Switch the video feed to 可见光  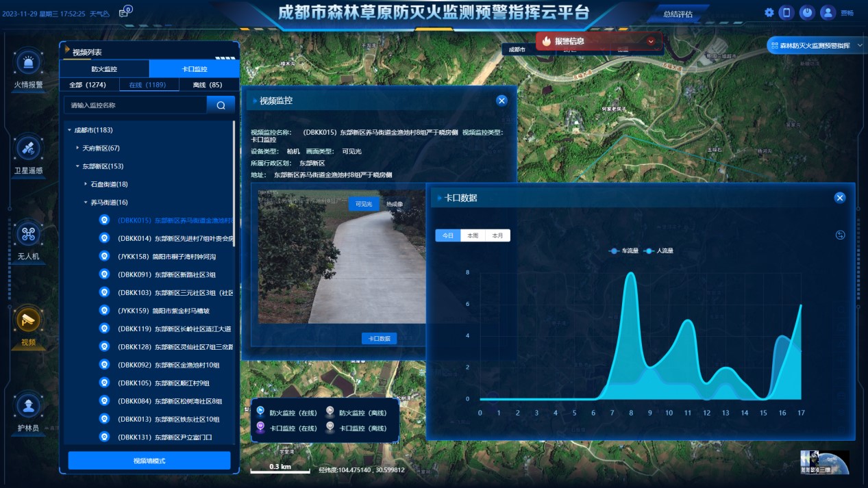pyautogui.click(x=364, y=204)
